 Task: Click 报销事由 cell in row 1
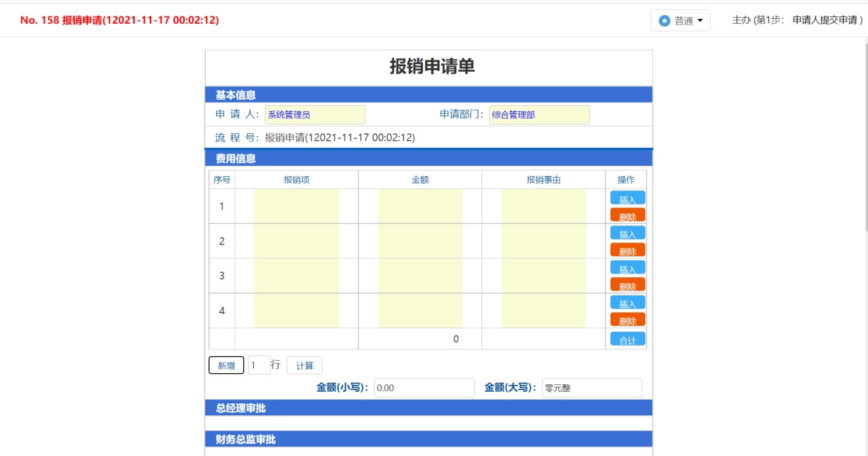point(544,206)
